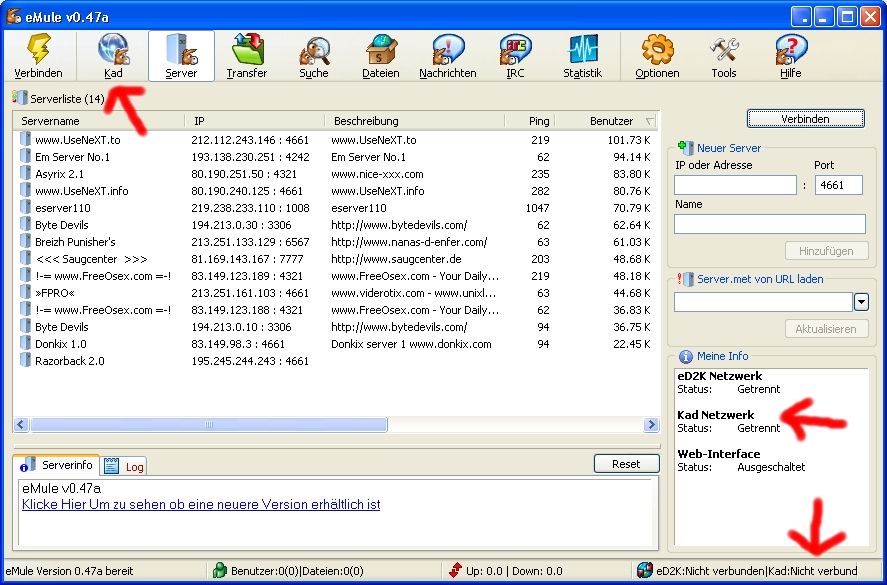Click the Verbinden lightning toolbar icon
Screen dimensions: 887x585
pos(38,49)
